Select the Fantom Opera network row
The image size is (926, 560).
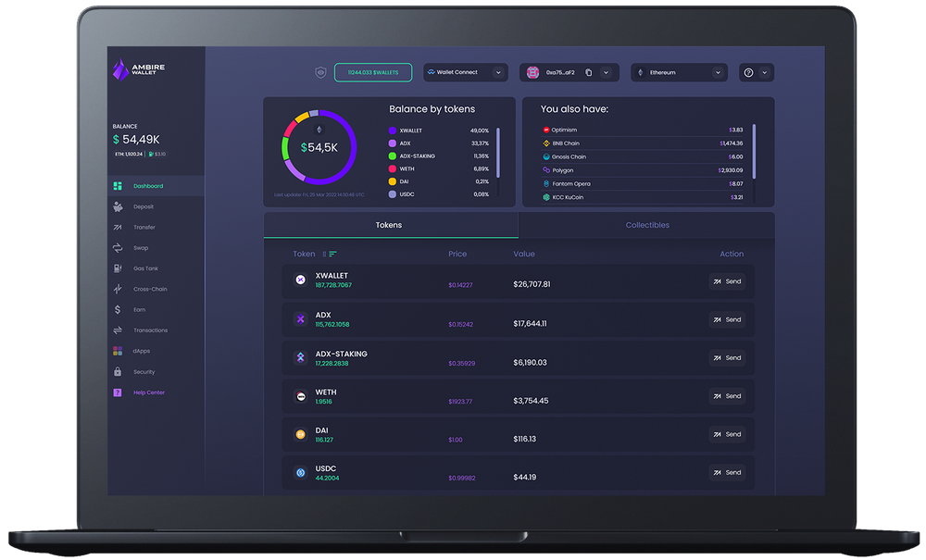(643, 184)
